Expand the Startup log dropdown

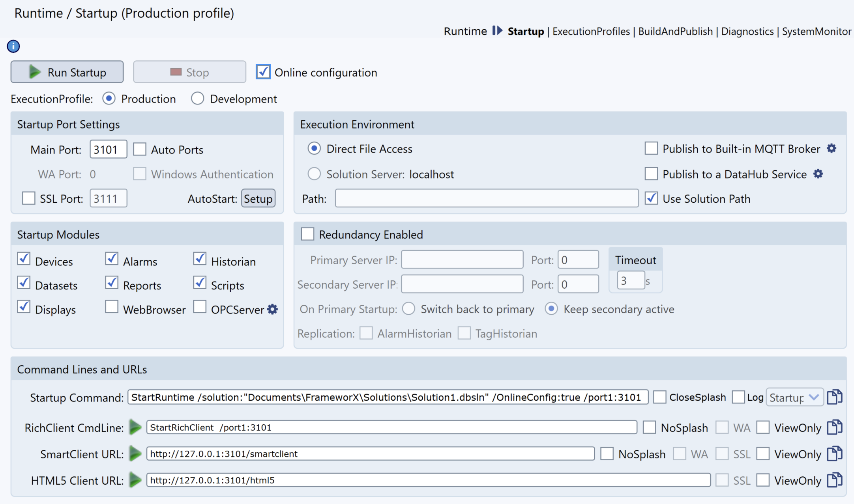pyautogui.click(x=794, y=397)
